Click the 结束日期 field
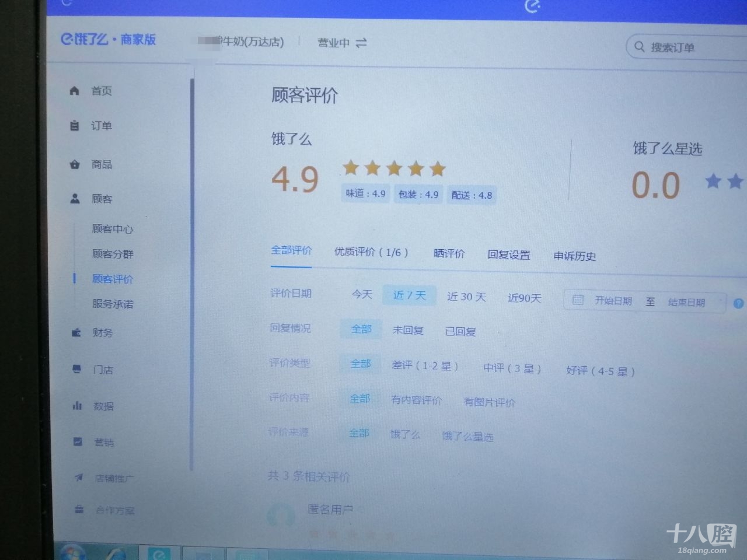The width and height of the screenshot is (747, 560). coord(686,302)
